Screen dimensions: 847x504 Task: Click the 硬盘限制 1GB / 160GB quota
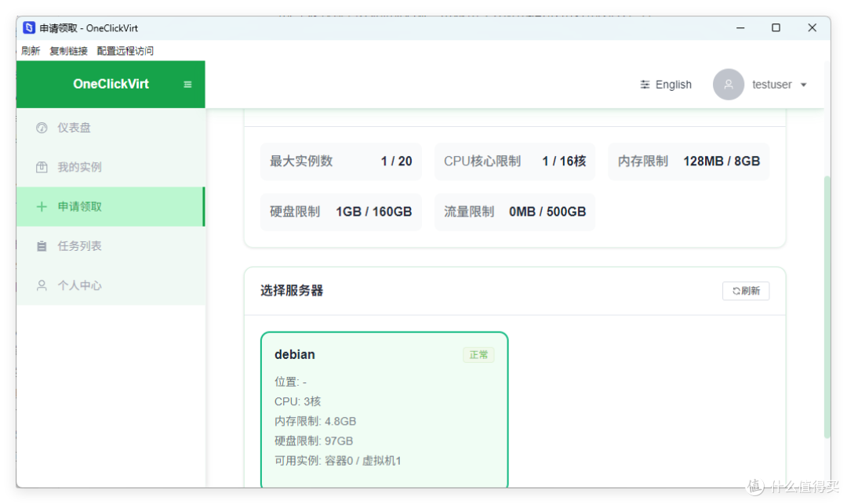tap(341, 212)
